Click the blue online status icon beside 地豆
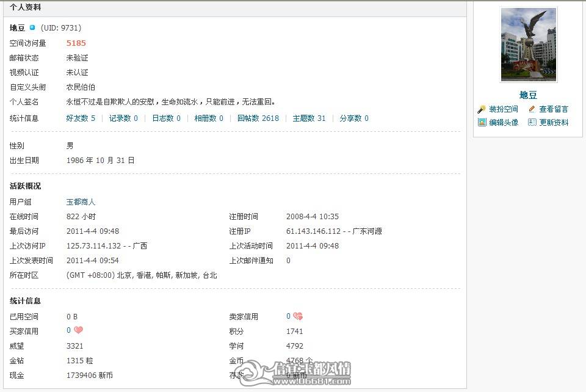 point(32,27)
